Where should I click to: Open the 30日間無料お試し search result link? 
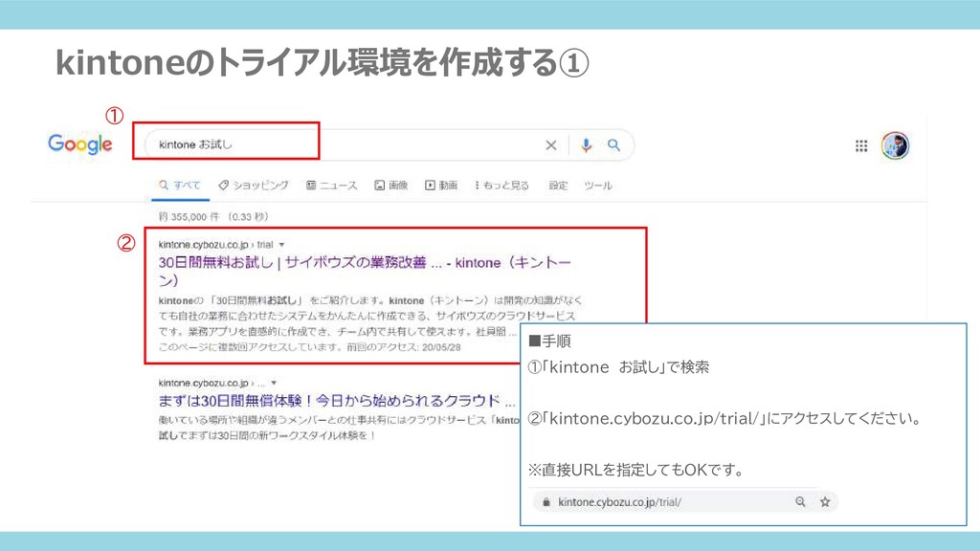(365, 271)
